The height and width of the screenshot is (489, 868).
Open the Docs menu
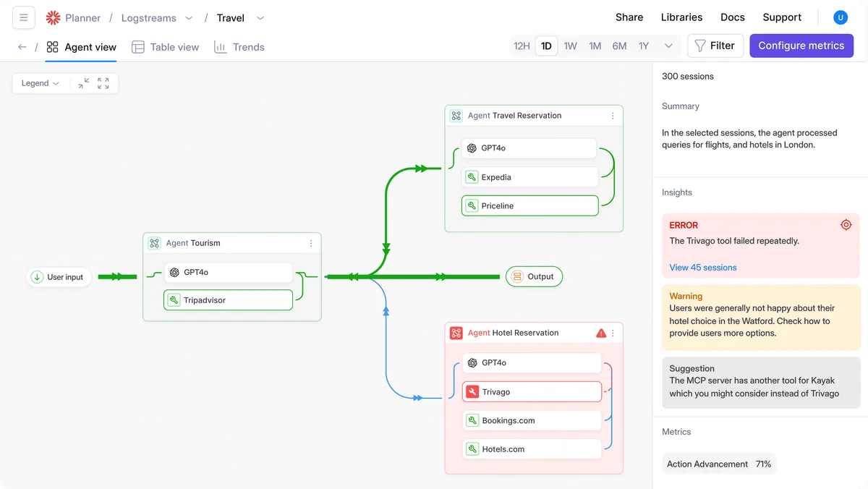[732, 17]
